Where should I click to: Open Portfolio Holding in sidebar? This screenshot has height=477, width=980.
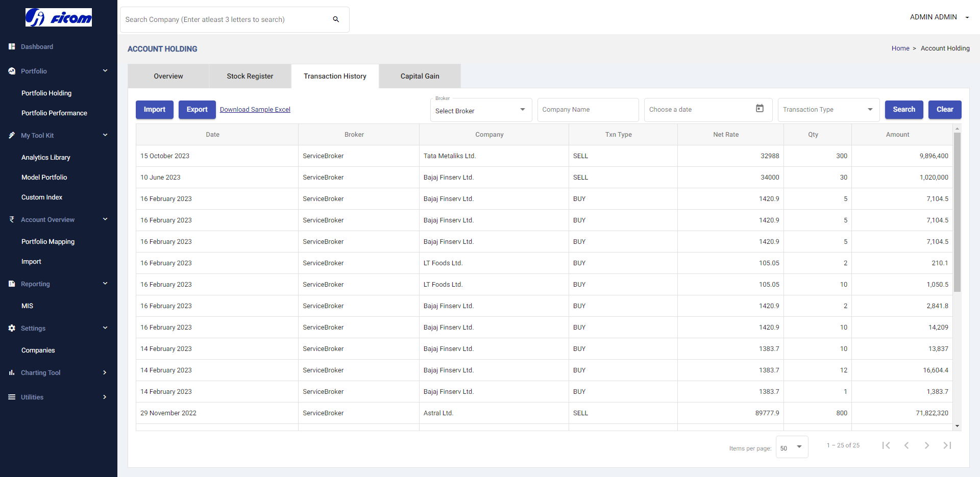point(46,93)
